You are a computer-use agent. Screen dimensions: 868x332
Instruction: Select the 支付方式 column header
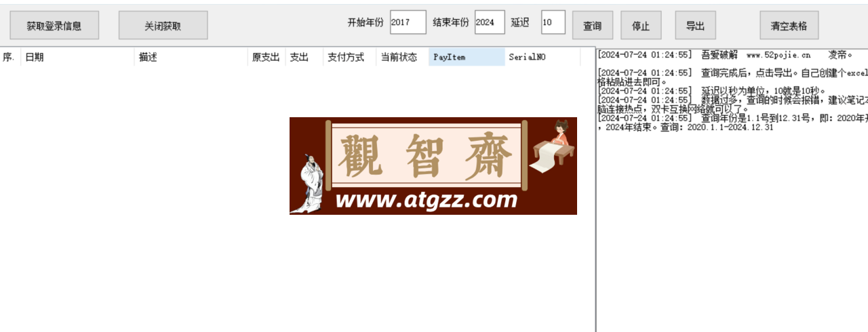click(x=350, y=58)
